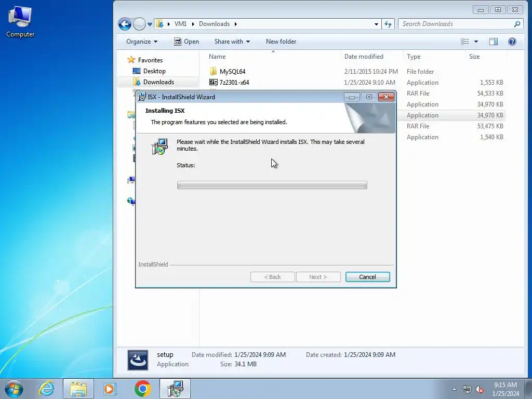Select Downloads in navigation pane
The height and width of the screenshot is (399, 532).
click(x=158, y=82)
